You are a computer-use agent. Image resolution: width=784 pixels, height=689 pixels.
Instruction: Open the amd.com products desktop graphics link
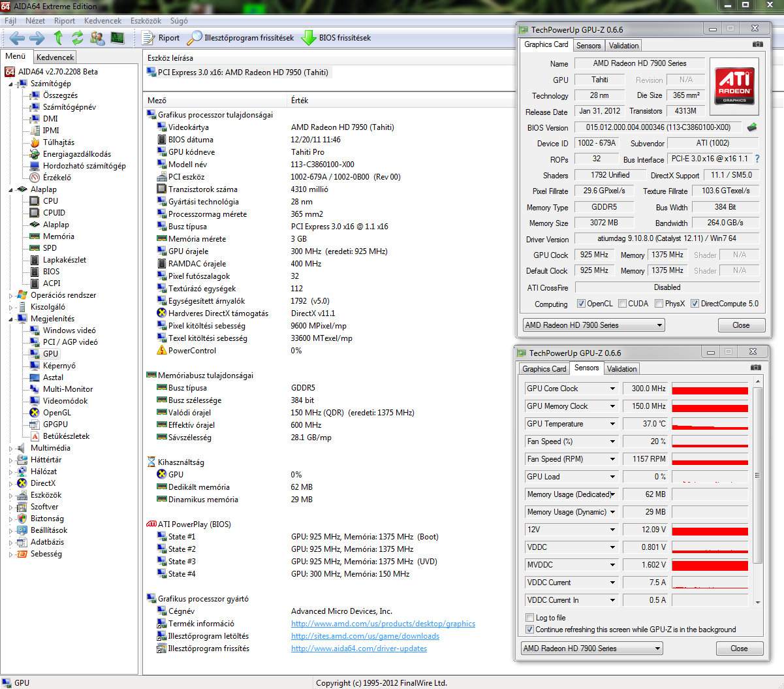coord(383,624)
